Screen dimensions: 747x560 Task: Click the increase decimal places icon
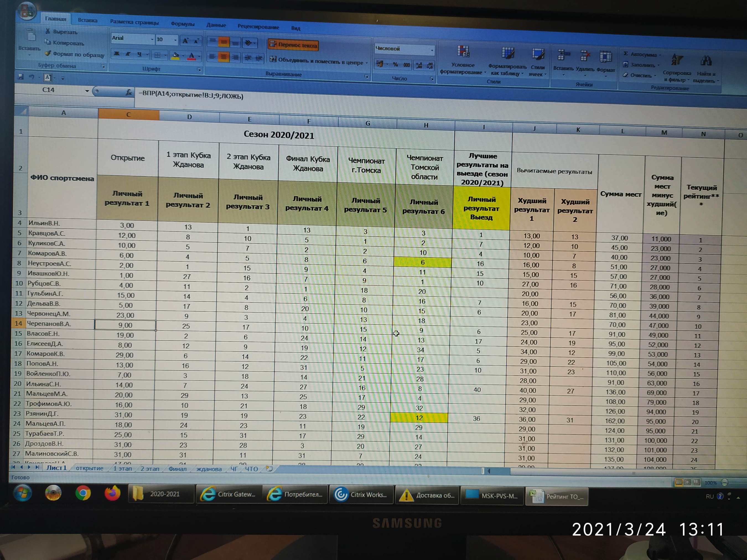tap(419, 65)
